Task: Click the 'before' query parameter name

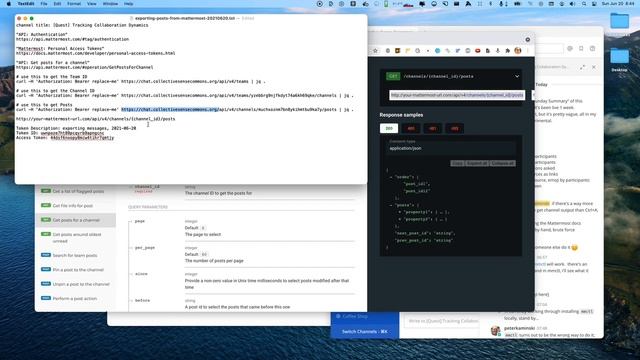Action: [x=142, y=300]
